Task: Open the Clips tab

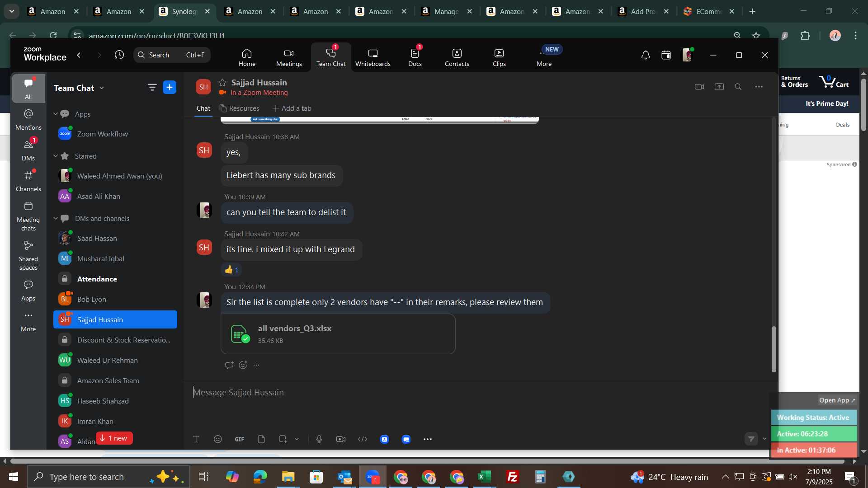Action: click(x=499, y=57)
